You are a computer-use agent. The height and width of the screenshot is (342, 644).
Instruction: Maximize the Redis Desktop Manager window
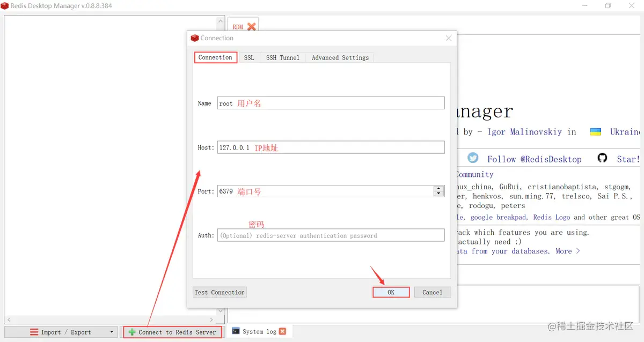click(x=608, y=6)
